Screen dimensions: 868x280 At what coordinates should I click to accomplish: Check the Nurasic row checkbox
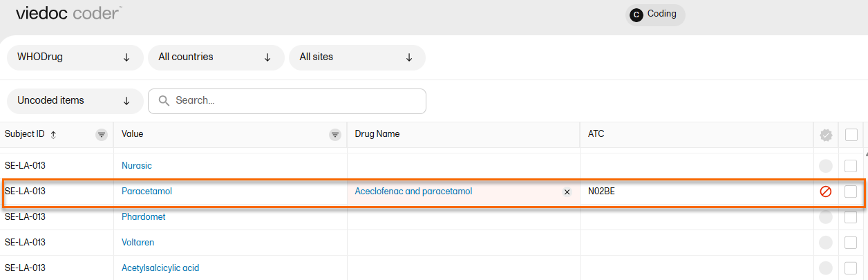pos(851,166)
